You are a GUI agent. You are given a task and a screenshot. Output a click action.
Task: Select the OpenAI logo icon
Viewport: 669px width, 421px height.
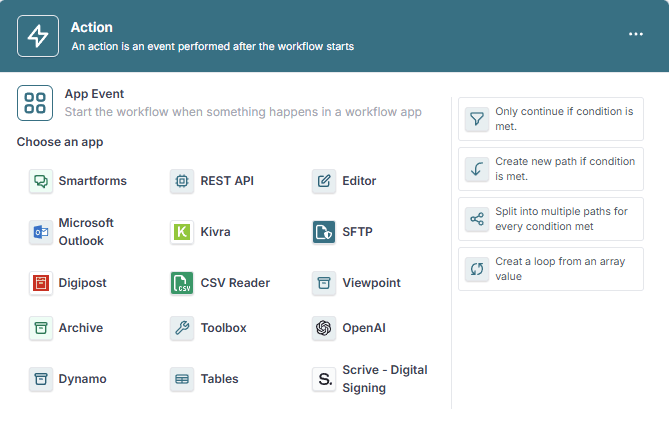coord(324,328)
